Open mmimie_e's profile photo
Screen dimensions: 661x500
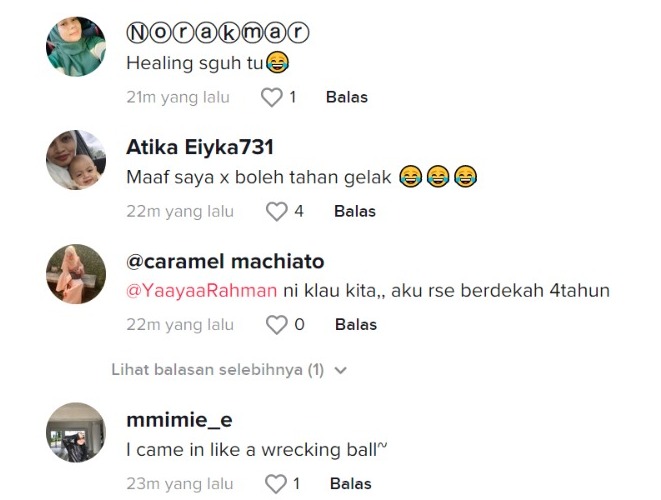[x=76, y=432]
